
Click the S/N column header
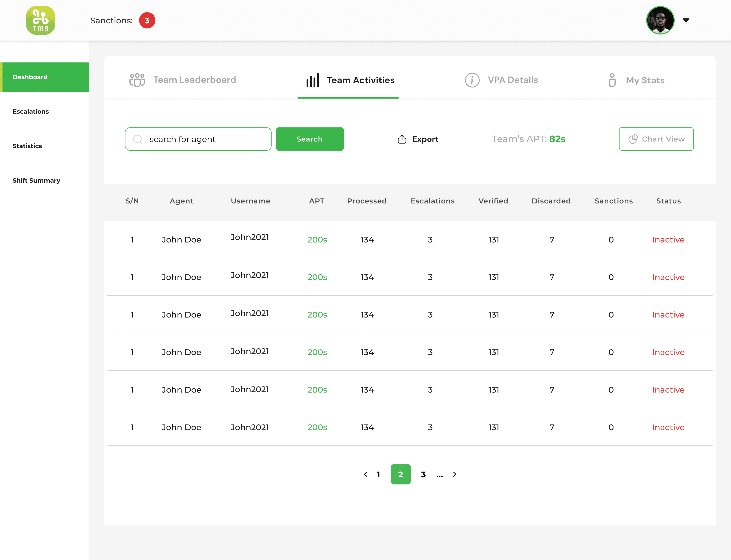[132, 201]
